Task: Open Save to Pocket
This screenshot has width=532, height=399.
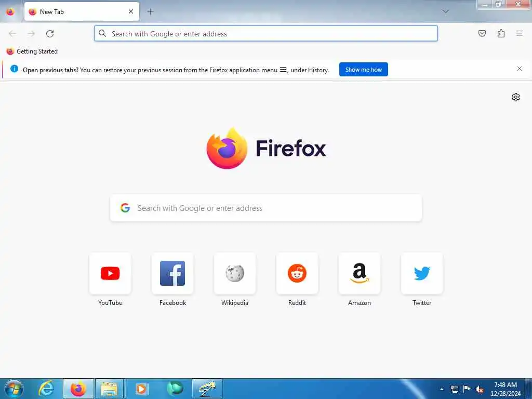Action: (x=482, y=33)
